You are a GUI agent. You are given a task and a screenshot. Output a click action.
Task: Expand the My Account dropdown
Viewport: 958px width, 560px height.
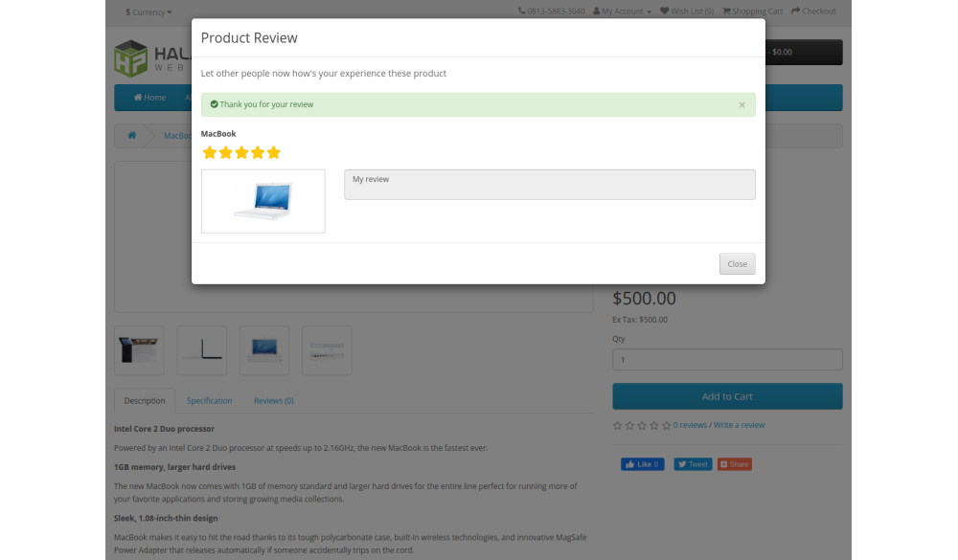[623, 11]
